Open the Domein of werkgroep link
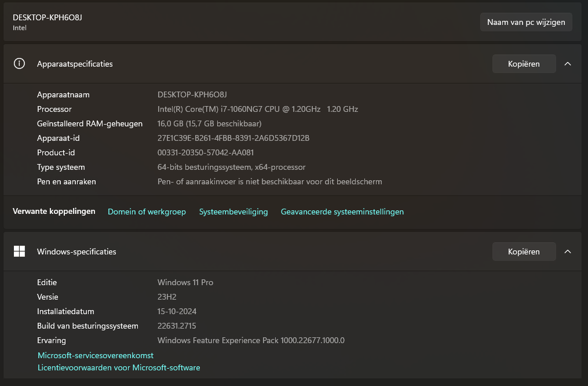This screenshot has width=588, height=386. coord(147,212)
